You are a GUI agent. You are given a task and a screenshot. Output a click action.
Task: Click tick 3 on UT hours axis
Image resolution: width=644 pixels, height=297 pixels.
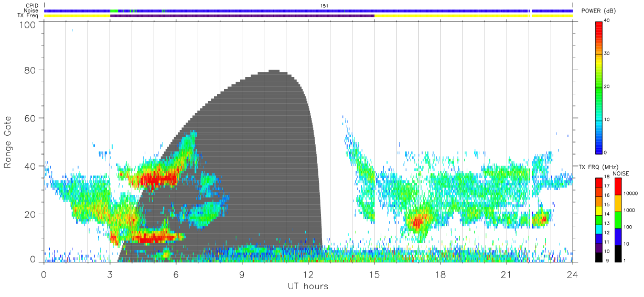[110, 274]
